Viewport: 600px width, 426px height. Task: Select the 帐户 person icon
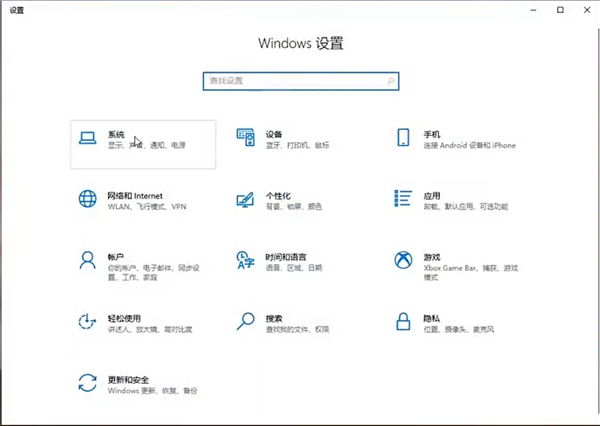coord(88,260)
